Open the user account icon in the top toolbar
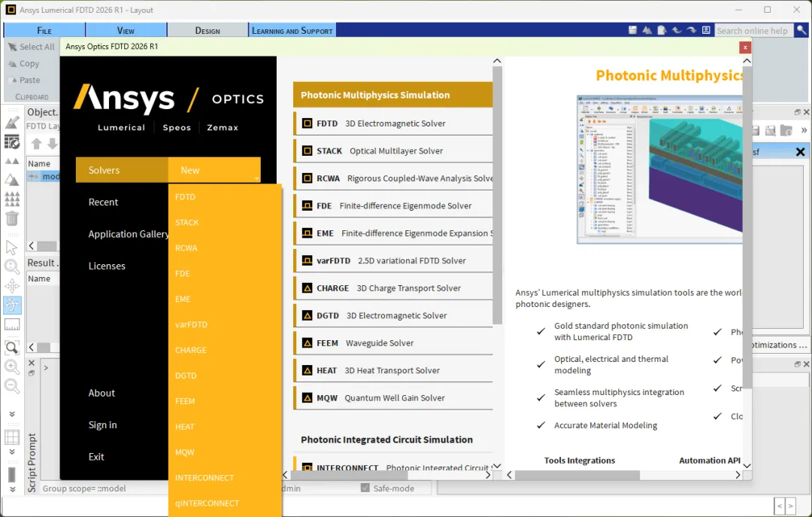Image resolution: width=812 pixels, height=517 pixels. point(706,31)
